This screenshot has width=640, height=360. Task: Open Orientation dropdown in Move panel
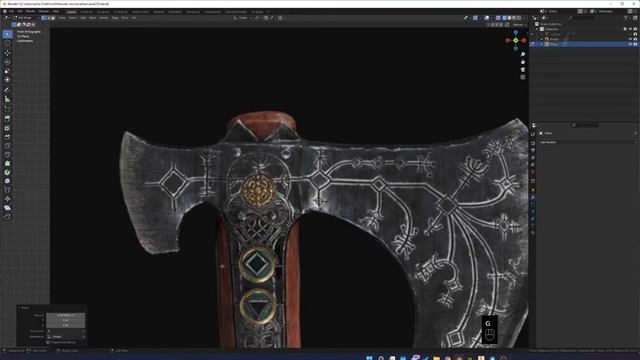pyautogui.click(x=66, y=337)
